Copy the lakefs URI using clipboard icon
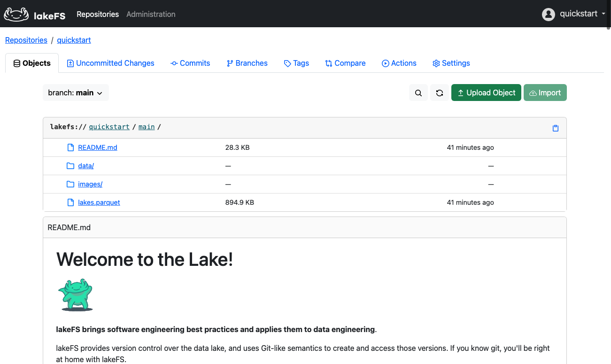Screen dimensions: 611x364 coord(555,127)
